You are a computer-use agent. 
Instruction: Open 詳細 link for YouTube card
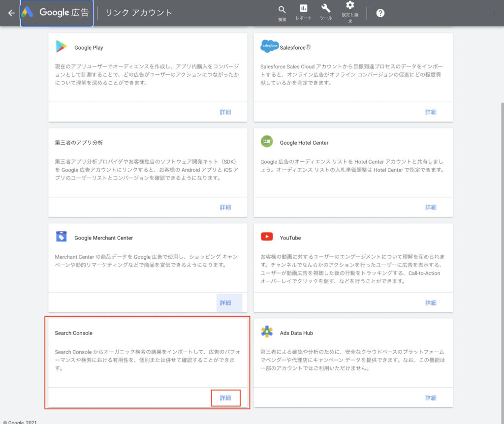[431, 303]
